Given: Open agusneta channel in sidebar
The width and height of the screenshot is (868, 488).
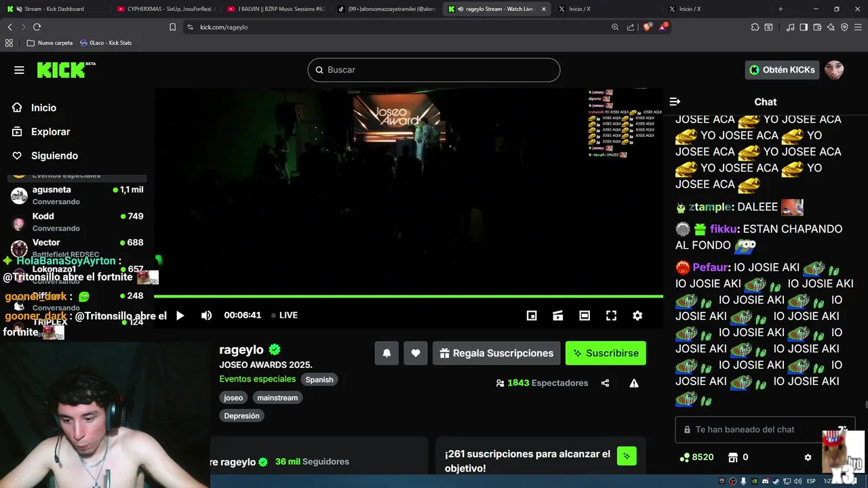Looking at the screenshot, I should click(x=77, y=195).
